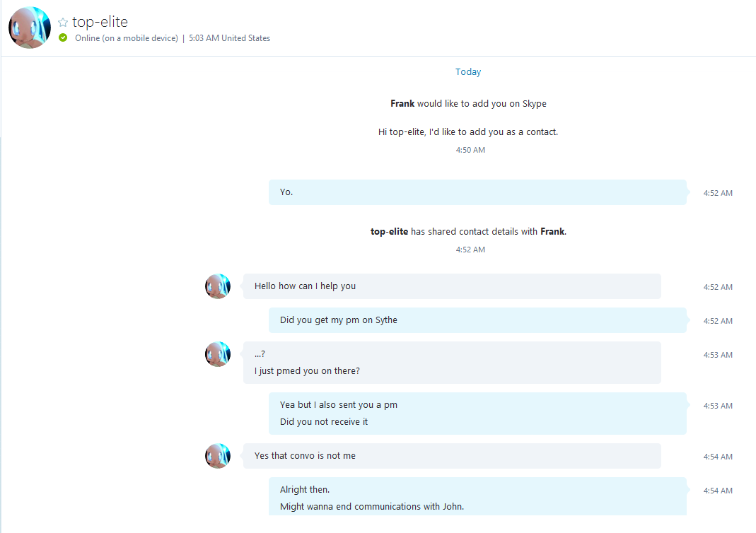This screenshot has width=756, height=533.
Task: Click the 4:52 AM timestamp beside "Yo."
Action: coord(717,193)
